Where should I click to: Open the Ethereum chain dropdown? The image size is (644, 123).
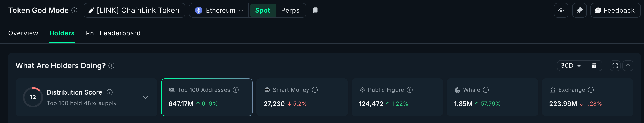219,10
